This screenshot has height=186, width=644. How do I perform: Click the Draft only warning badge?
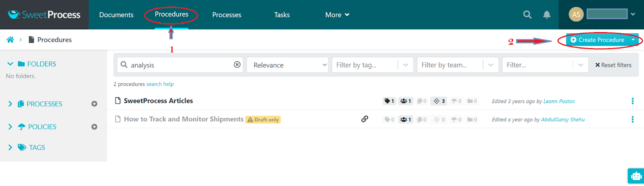[263, 120]
